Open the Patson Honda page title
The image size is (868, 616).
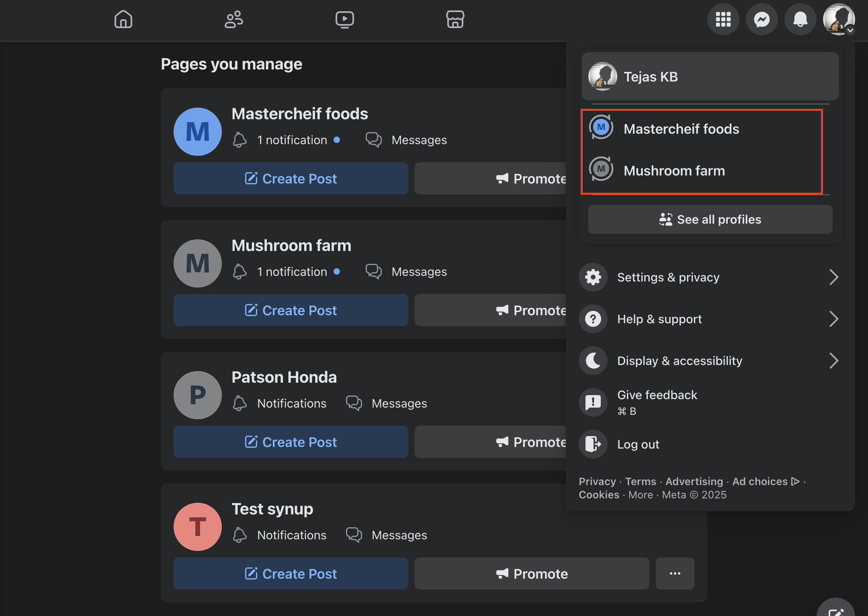[x=284, y=377]
